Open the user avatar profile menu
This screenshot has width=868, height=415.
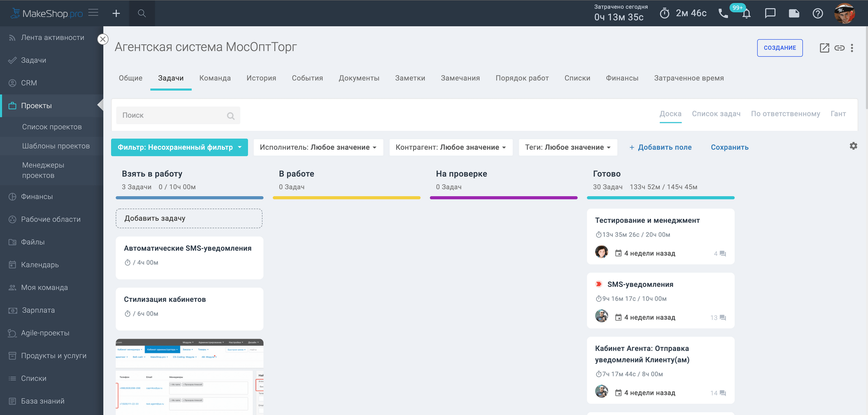tap(844, 13)
